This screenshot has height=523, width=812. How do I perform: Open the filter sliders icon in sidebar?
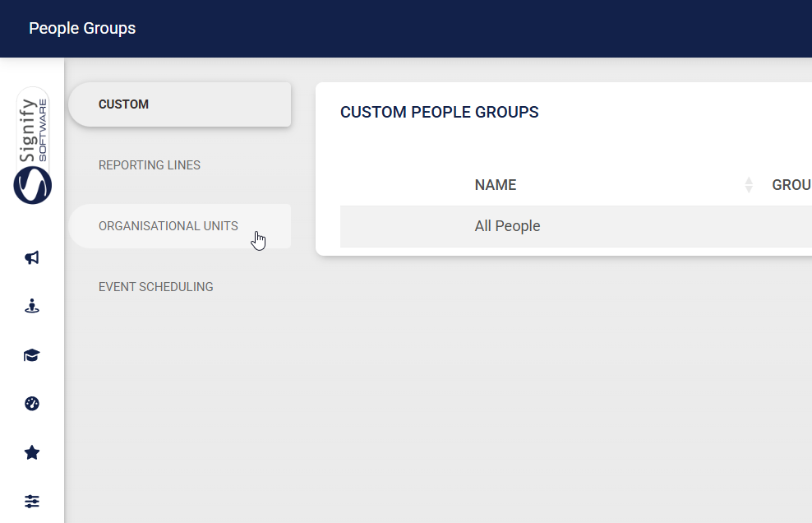pos(31,501)
